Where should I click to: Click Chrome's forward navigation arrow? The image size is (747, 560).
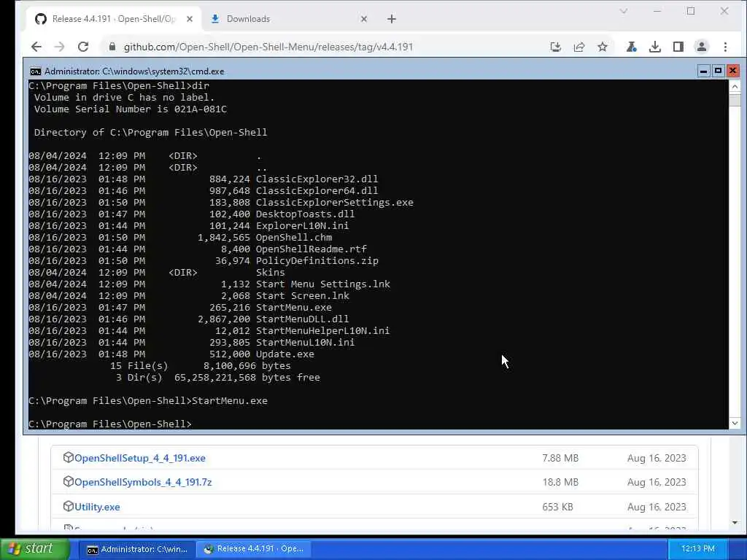pos(60,47)
